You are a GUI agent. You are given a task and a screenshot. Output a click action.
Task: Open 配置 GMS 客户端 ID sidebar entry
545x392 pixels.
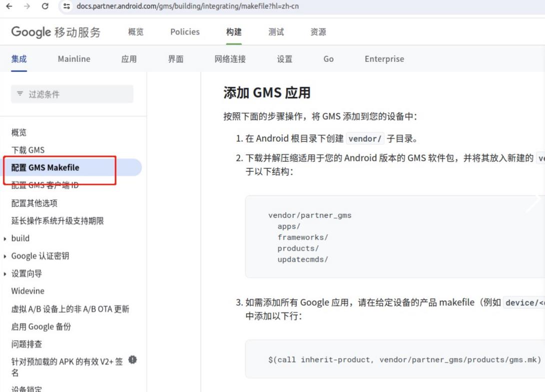[x=45, y=185]
